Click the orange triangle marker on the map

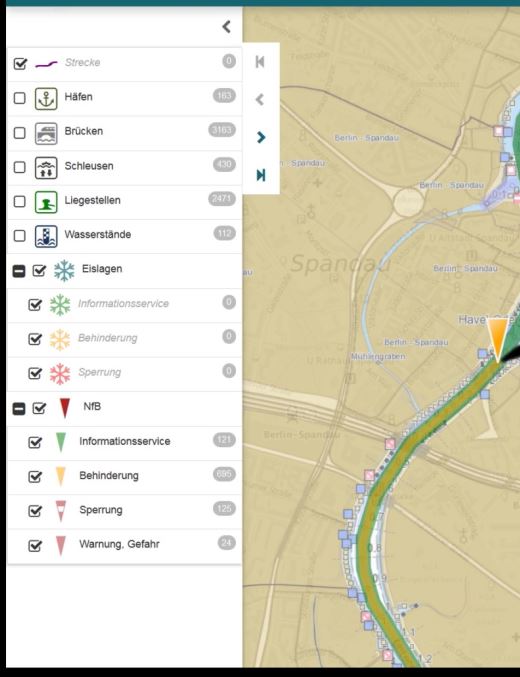pyautogui.click(x=498, y=341)
